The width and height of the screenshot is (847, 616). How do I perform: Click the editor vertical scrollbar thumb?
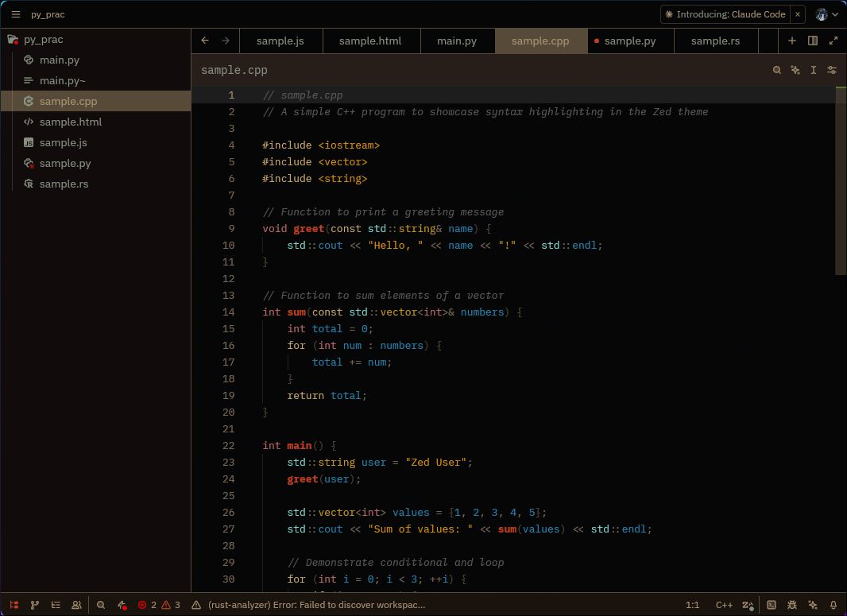point(841,181)
